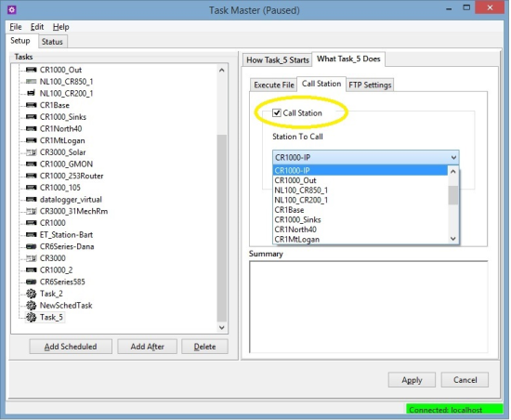Click the CR1000_2 datalogger icon

pos(32,269)
